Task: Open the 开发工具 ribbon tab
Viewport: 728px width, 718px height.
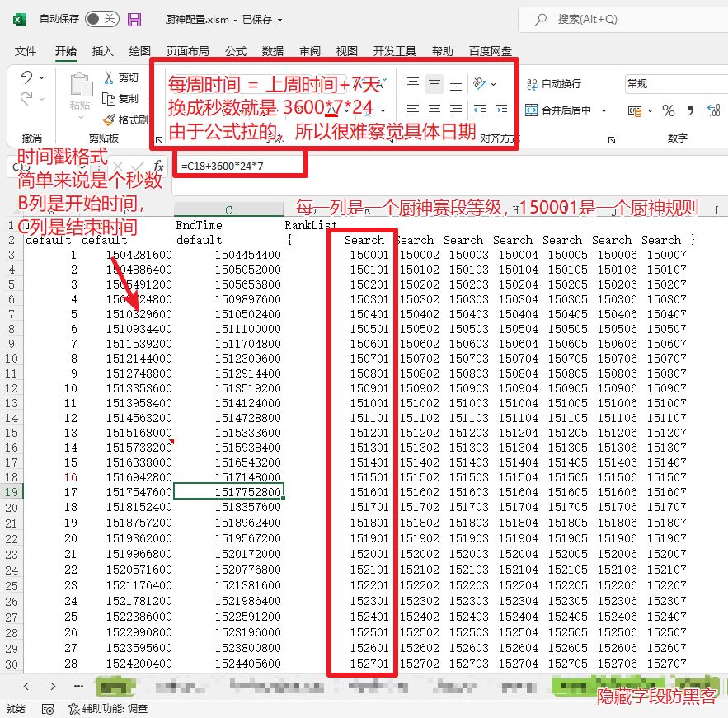Action: tap(395, 51)
